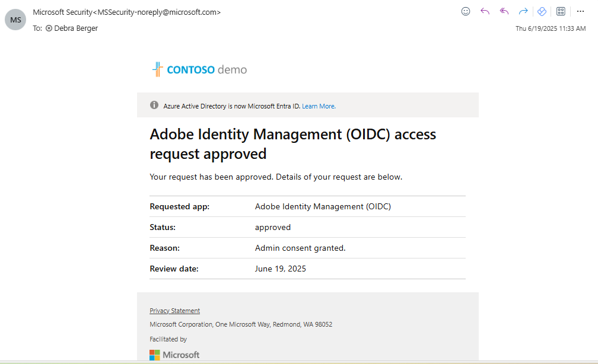Click the timestamp Thu 6/19/2025 11:33 AM

click(551, 28)
